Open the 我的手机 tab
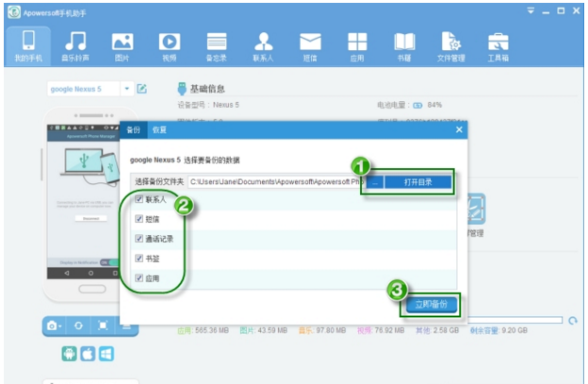Screen dimensions: 588x384 28,46
